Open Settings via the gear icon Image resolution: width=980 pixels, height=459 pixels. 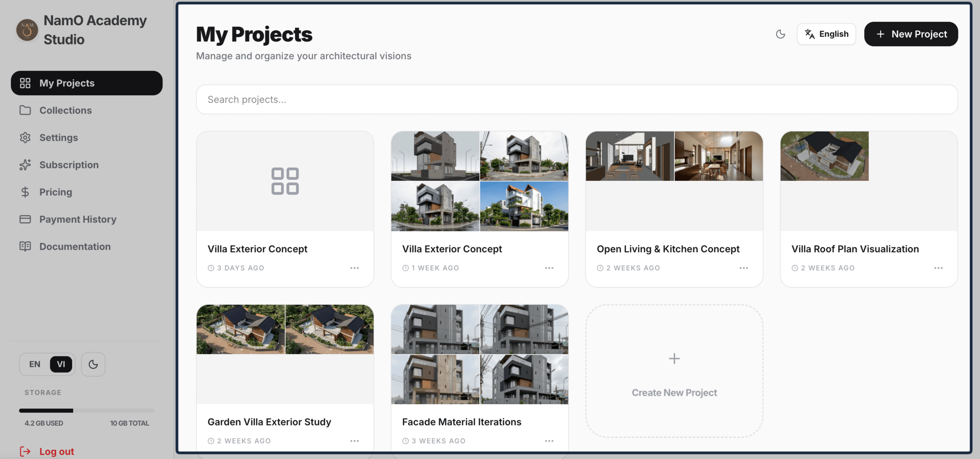26,138
